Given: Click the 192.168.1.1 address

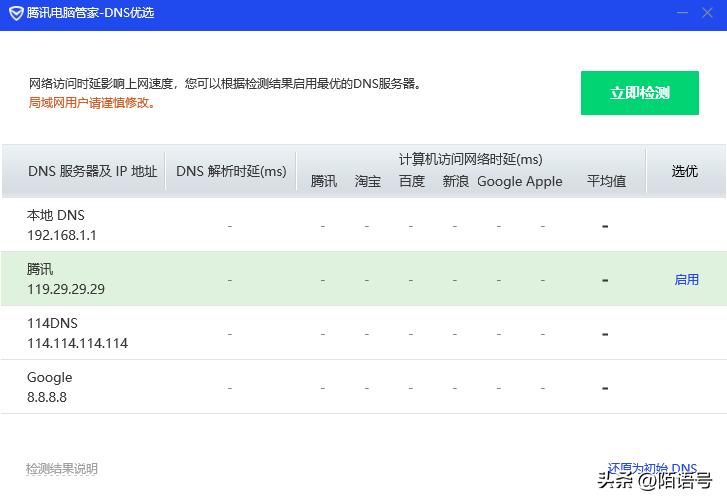Looking at the screenshot, I should 62,235.
